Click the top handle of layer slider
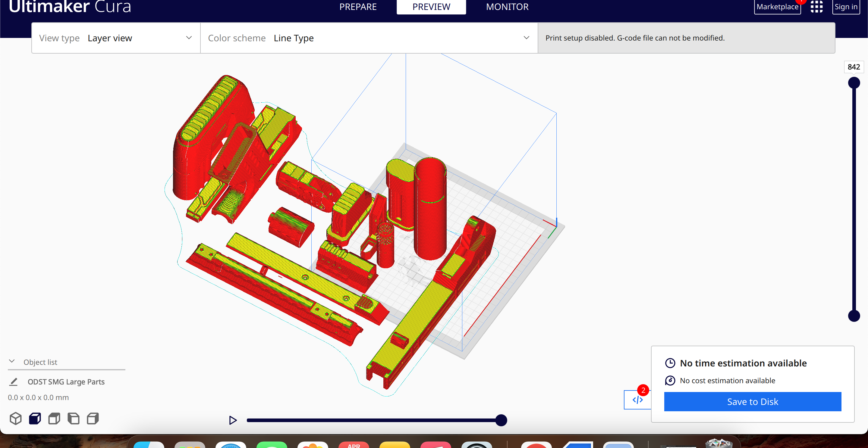Viewport: 868px width, 448px height. tap(854, 83)
